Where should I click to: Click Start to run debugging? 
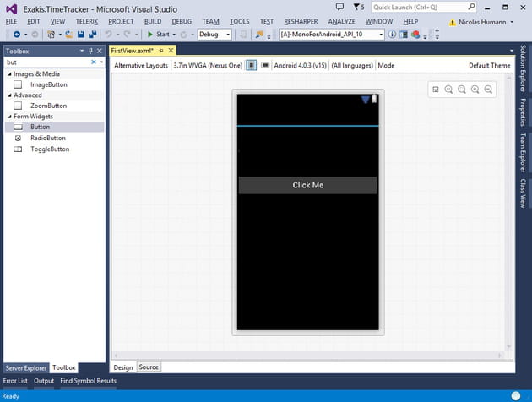point(158,35)
